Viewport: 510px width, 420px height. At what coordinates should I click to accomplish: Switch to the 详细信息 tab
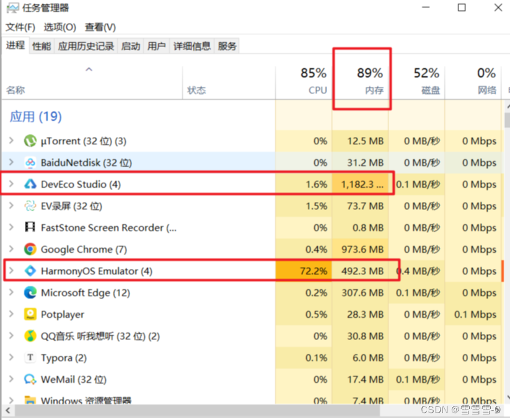192,46
